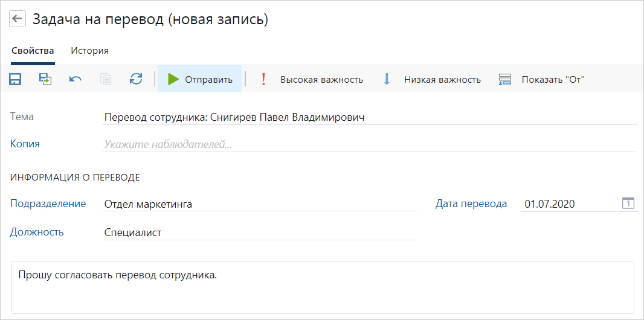Viewport: 644px width, 320px height.
Task: Go back with the arrow button
Action: [18, 19]
